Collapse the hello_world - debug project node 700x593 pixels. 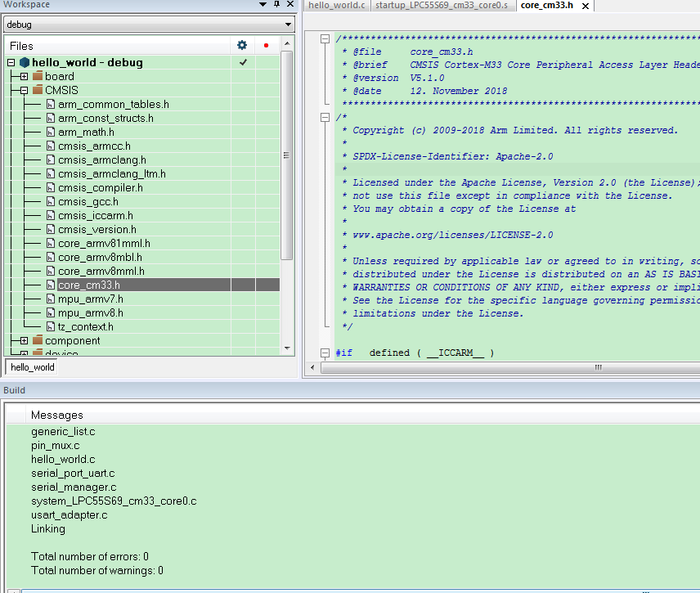click(11, 62)
